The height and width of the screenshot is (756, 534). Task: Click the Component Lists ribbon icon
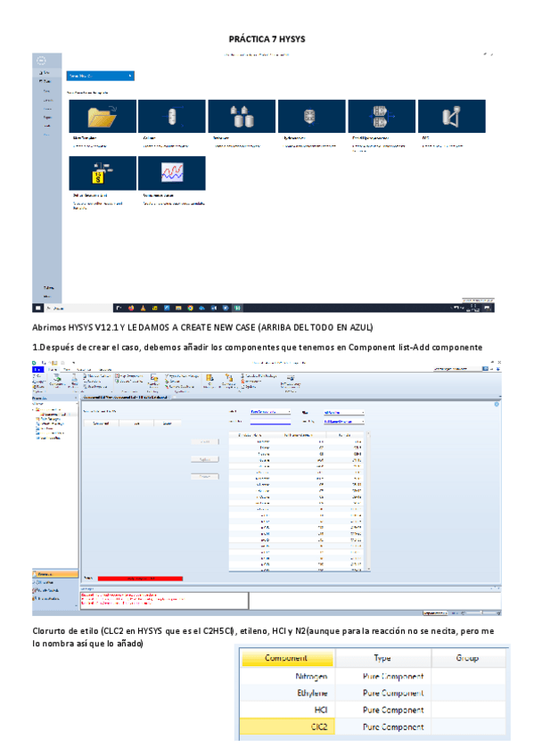coord(57,380)
